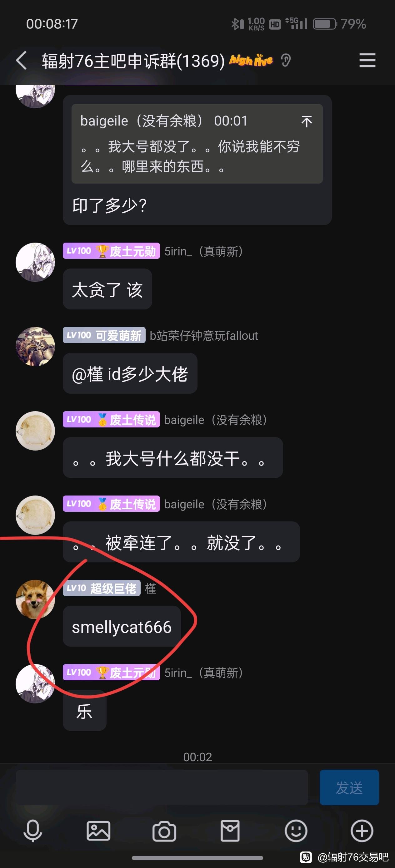The width and height of the screenshot is (395, 868).
Task: Expand more options with plus icon
Action: click(x=362, y=831)
